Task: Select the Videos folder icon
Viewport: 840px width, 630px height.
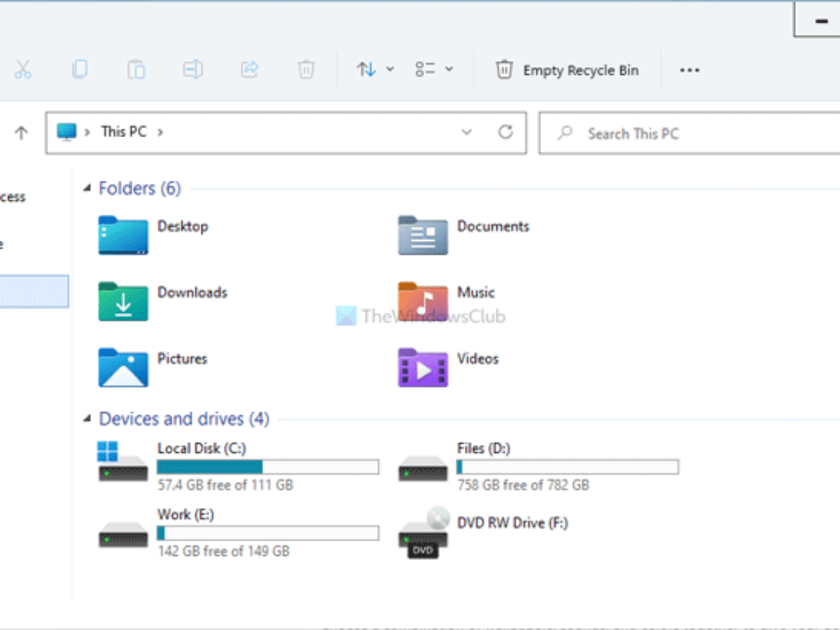Action: point(423,367)
